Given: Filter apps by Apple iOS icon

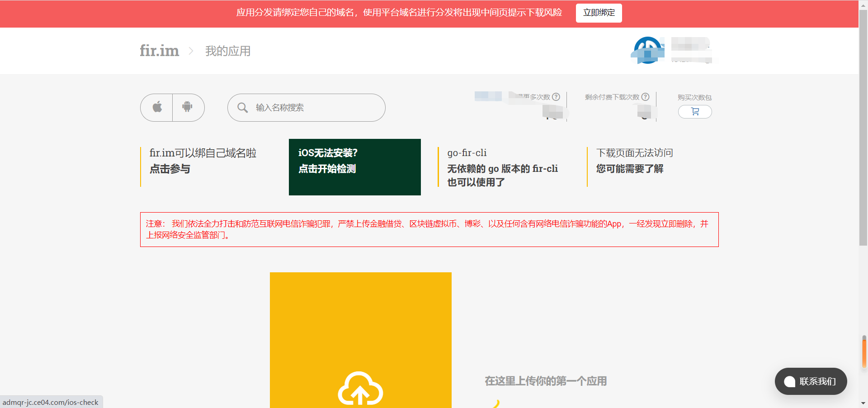Looking at the screenshot, I should point(157,107).
